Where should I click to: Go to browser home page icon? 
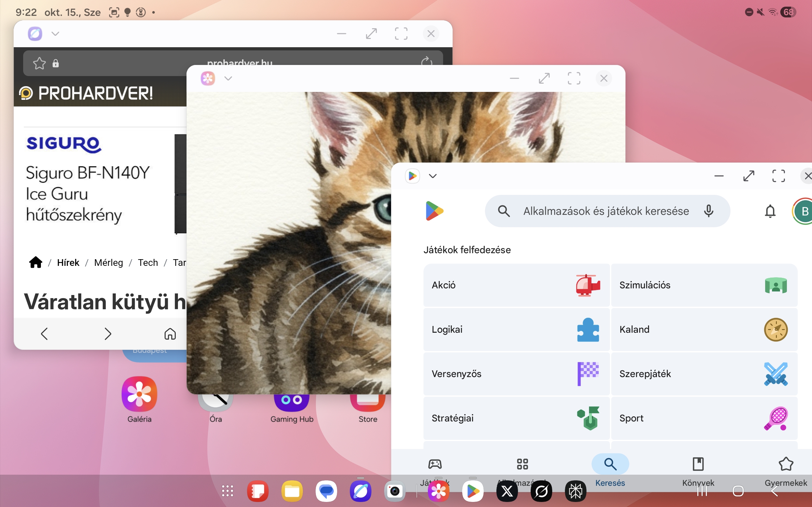coord(170,334)
